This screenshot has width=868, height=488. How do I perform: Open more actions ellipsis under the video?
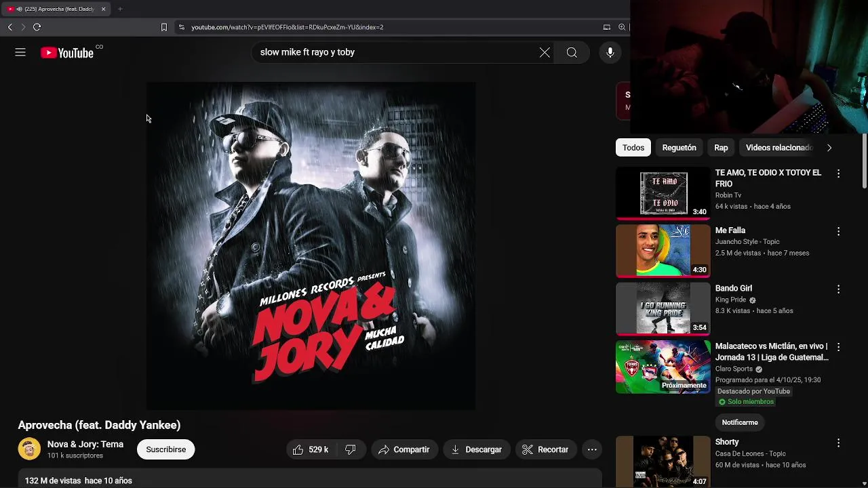coord(592,449)
